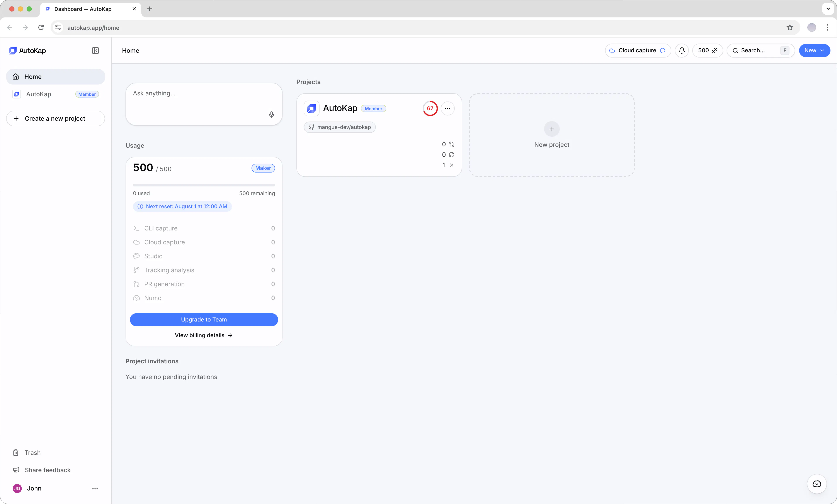Click the Maker plan badge
The height and width of the screenshot is (504, 837).
pos(263,168)
